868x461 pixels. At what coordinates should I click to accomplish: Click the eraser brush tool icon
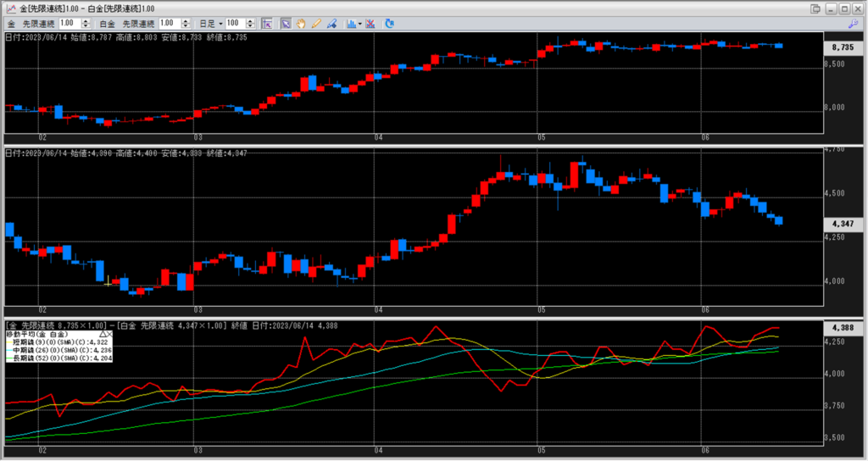click(x=331, y=23)
